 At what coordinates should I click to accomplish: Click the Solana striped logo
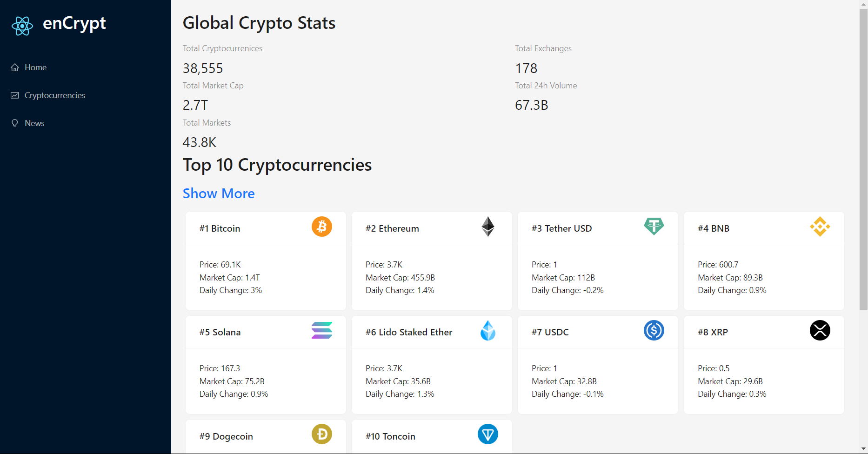tap(321, 331)
